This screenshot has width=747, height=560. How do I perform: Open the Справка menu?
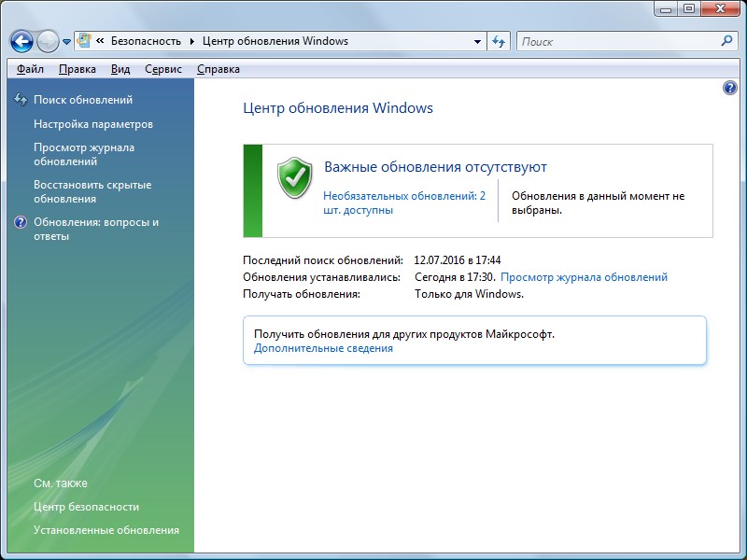(218, 69)
